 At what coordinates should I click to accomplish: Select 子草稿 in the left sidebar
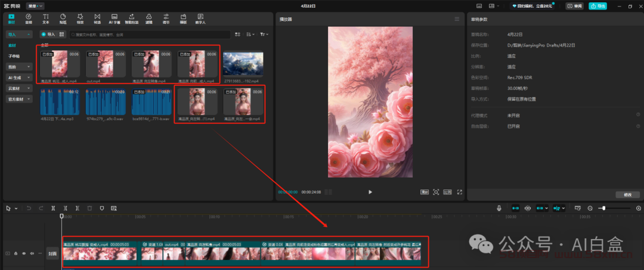[x=14, y=56]
